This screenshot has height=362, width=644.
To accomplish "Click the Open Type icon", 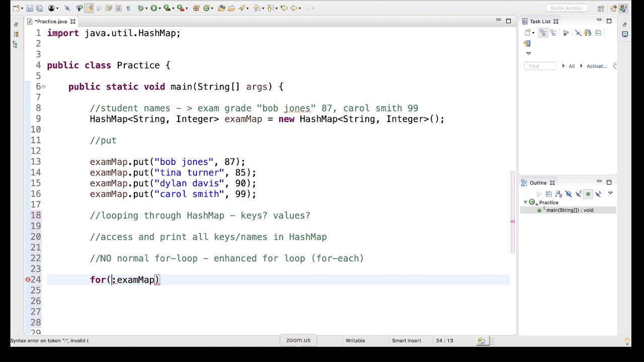I will click(x=221, y=8).
